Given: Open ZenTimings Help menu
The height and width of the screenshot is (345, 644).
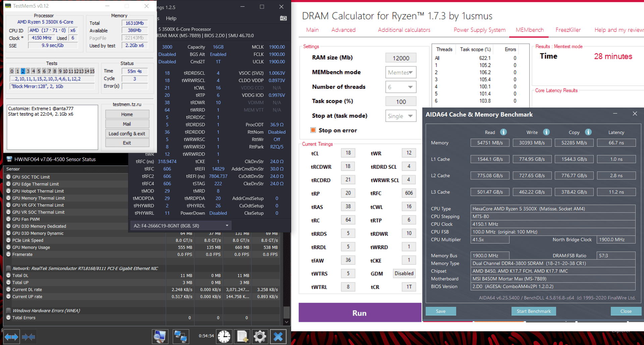Looking at the screenshot, I should [171, 18].
